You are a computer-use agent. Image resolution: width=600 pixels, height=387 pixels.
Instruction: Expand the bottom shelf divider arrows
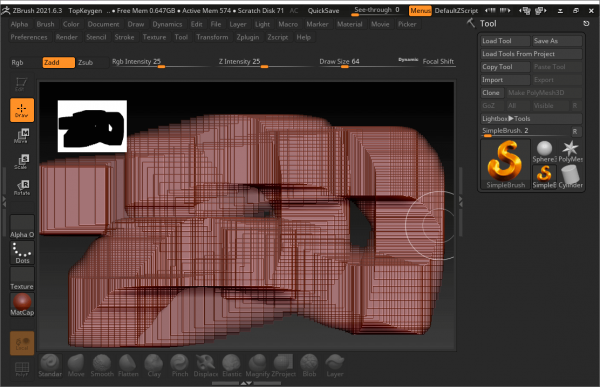(246, 383)
